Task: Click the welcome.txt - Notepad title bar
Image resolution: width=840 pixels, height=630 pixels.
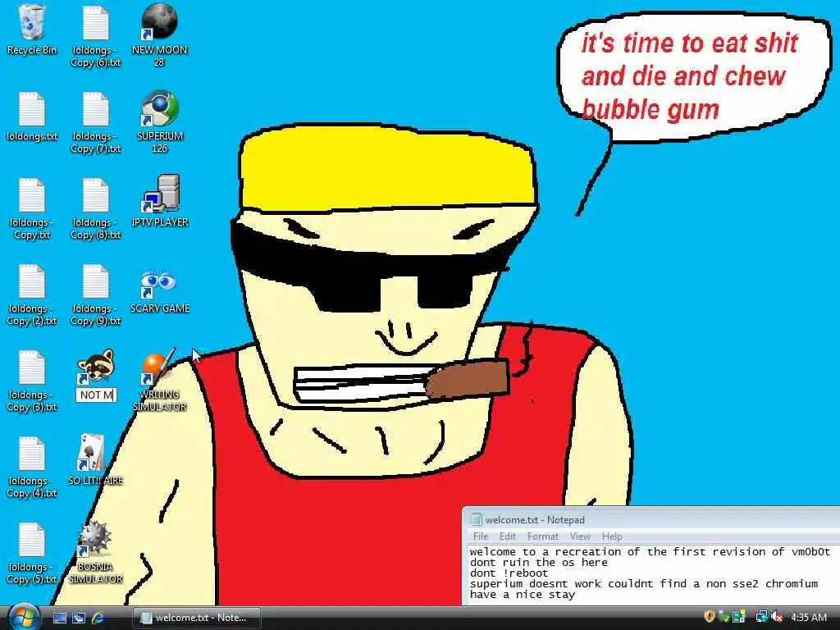Action: tap(651, 519)
